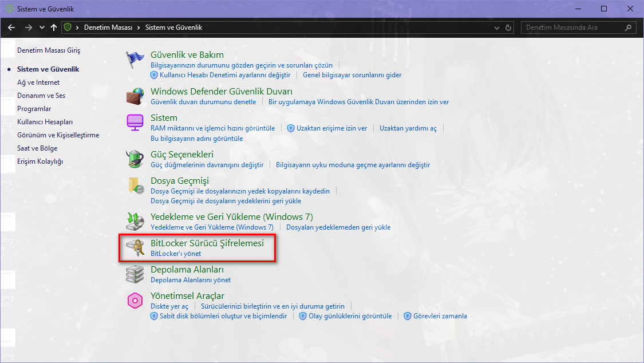Image resolution: width=644 pixels, height=363 pixels.
Task: Click BitLocker'ı yönet link
Action: pos(176,254)
